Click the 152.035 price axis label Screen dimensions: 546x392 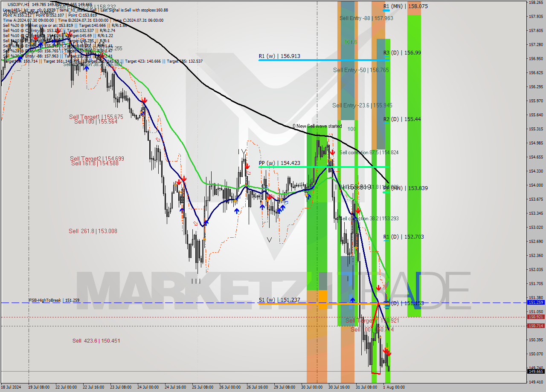click(536, 270)
